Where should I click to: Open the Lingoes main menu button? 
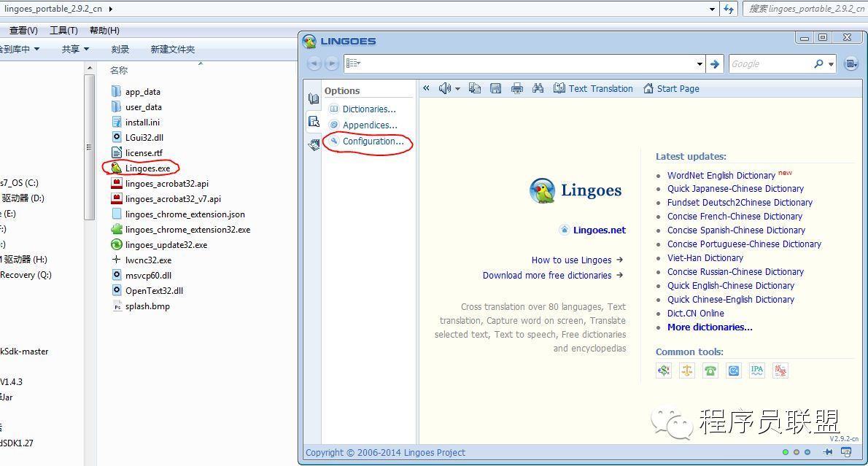pyautogui.click(x=850, y=63)
